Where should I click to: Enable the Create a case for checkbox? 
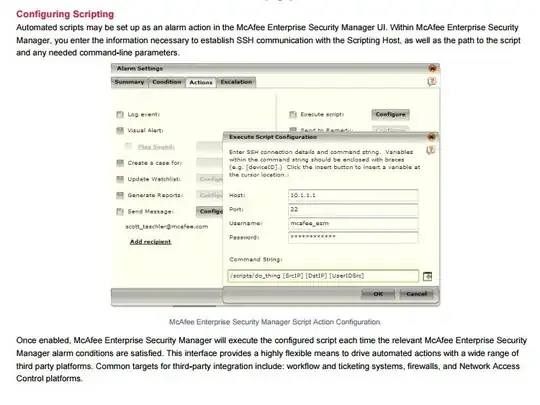point(120,163)
